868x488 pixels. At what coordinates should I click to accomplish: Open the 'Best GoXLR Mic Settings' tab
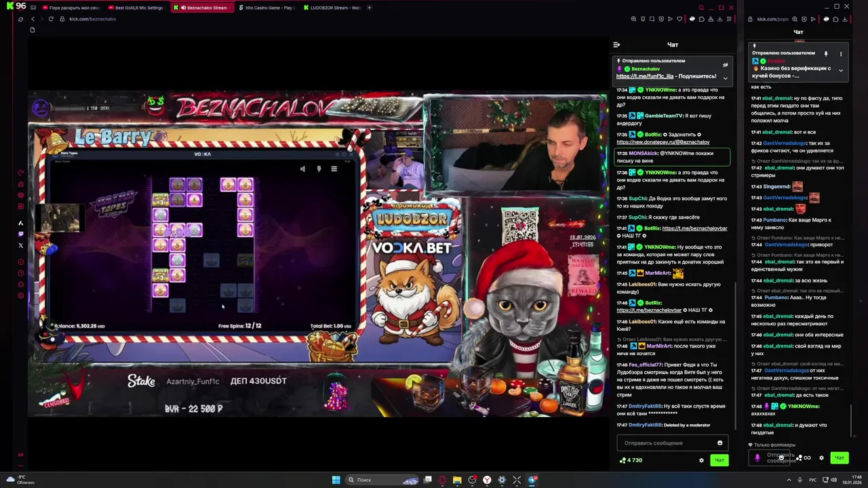[136, 7]
